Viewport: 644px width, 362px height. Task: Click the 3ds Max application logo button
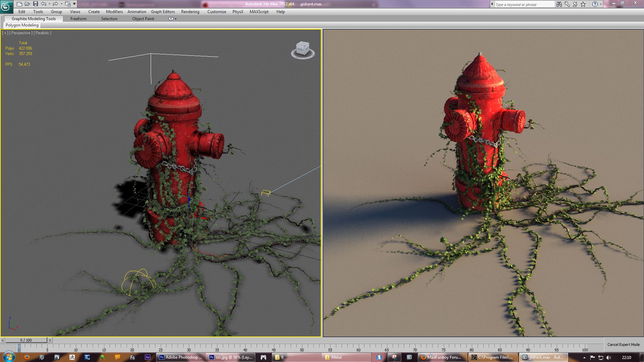tap(6, 6)
